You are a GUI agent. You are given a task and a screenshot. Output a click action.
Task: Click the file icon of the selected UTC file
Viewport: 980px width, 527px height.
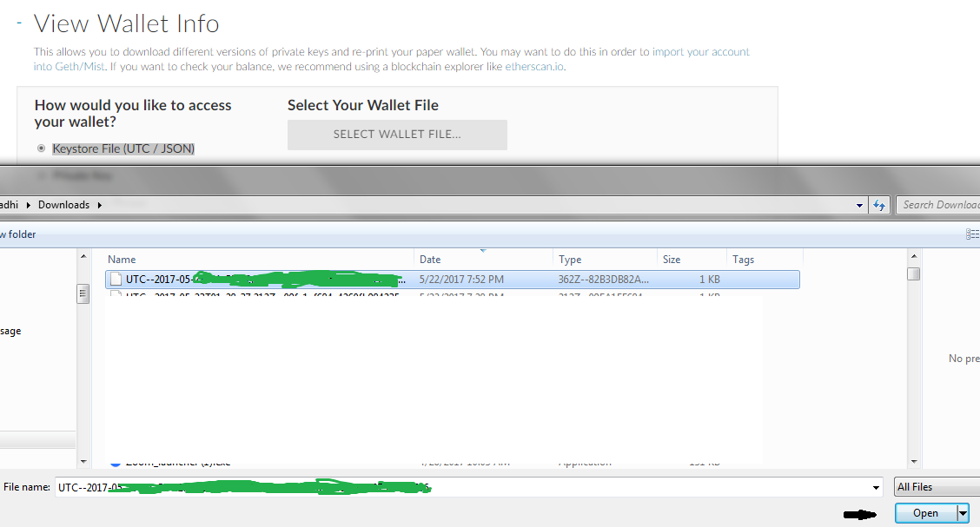pos(116,279)
